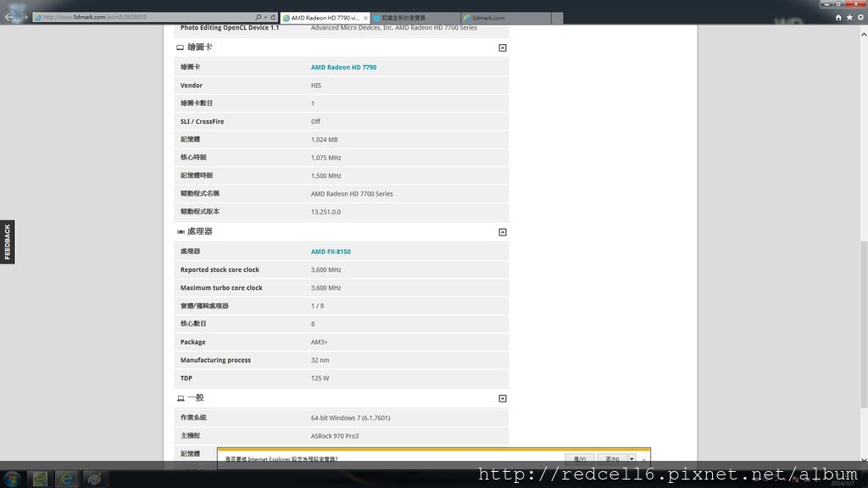The height and width of the screenshot is (488, 868).
Task: Click the Reported stock core clock label
Action: [220, 270]
